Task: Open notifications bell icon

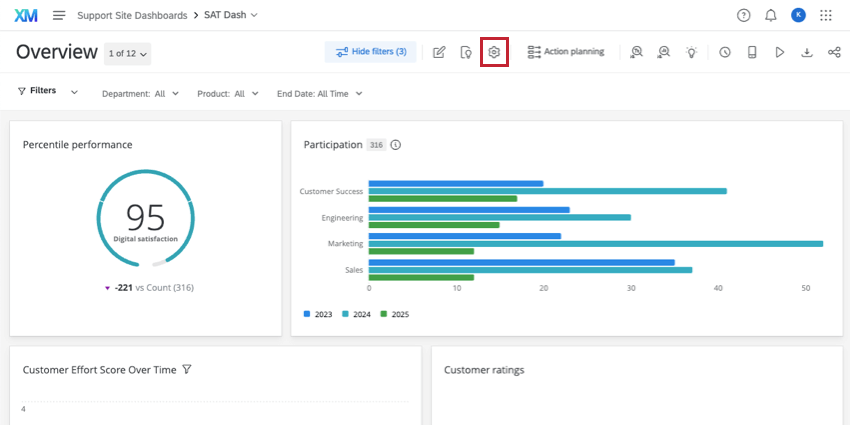Action: coord(771,15)
